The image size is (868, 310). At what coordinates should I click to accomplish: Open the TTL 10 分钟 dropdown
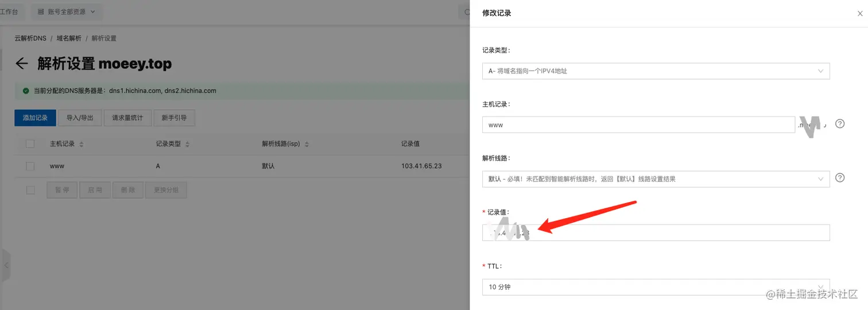656,286
